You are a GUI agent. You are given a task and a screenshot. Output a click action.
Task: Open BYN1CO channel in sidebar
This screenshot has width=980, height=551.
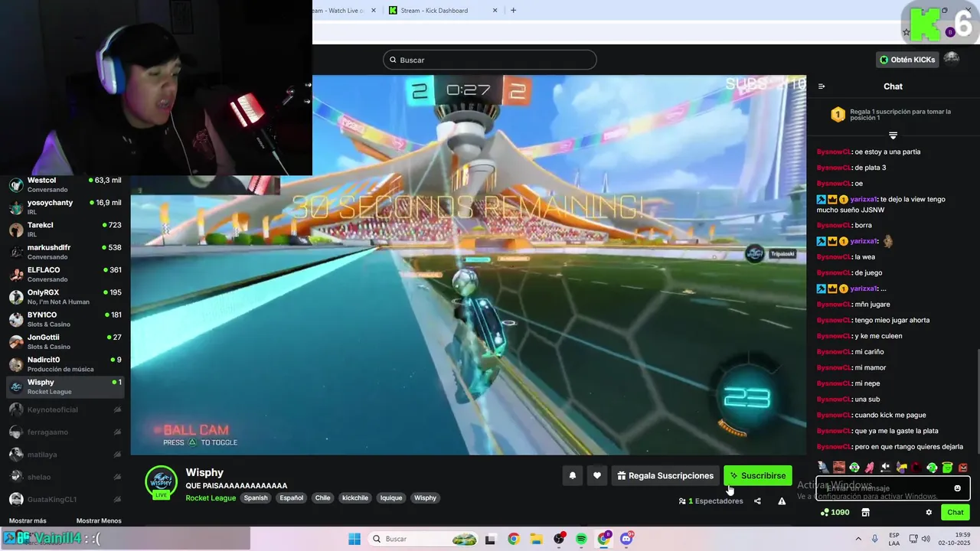(65, 319)
